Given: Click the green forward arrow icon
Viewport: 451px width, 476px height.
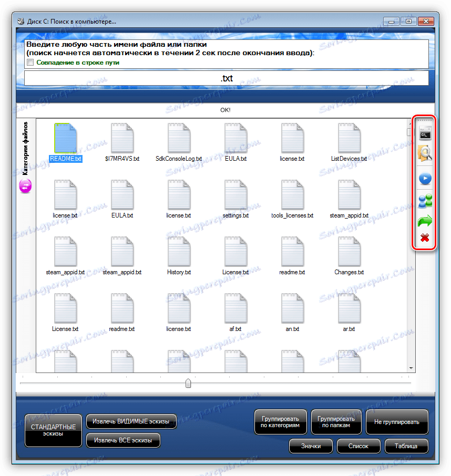Looking at the screenshot, I should coord(425,221).
